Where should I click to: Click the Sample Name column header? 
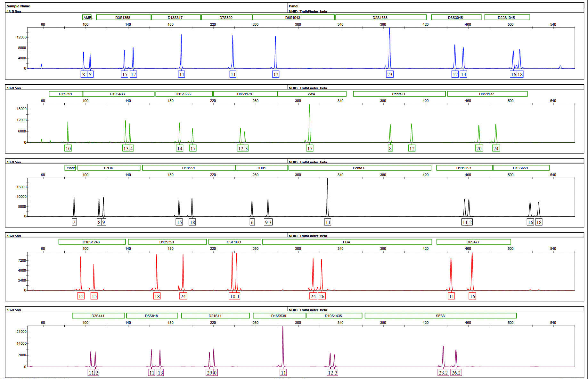tap(19, 6)
